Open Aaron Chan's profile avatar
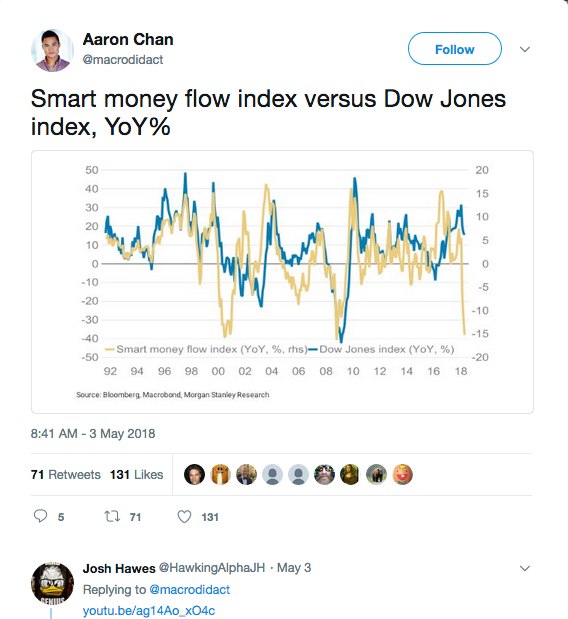The image size is (568, 619). (x=52, y=50)
